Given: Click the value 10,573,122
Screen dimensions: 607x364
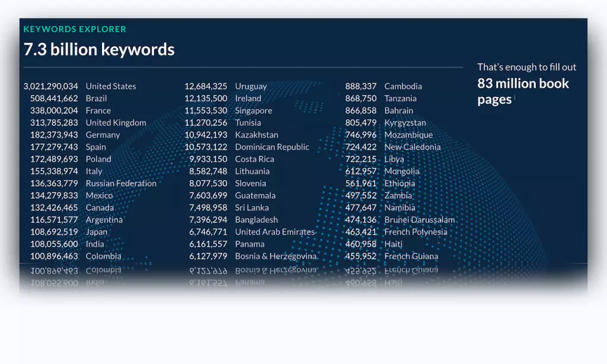Looking at the screenshot, I should coord(206,147).
